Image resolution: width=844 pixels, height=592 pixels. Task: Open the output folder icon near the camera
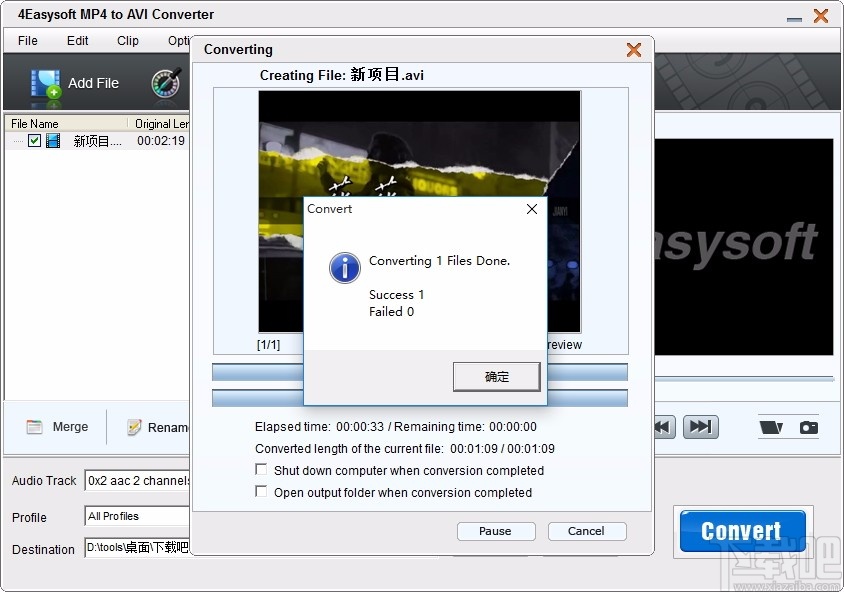pos(769,426)
